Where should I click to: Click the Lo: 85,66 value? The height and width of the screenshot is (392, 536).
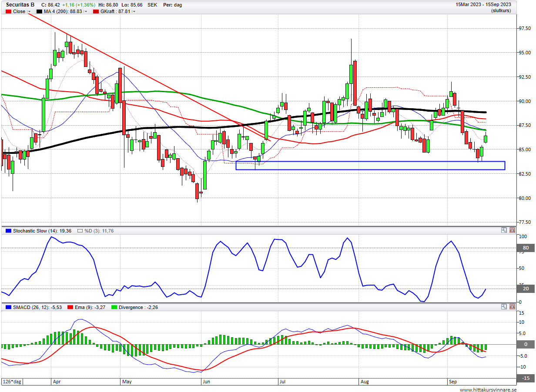click(x=132, y=5)
